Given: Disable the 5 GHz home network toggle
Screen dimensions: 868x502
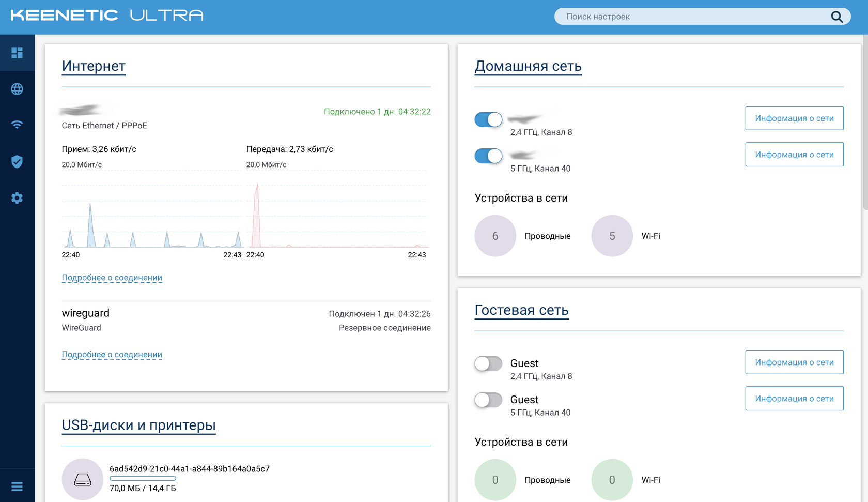Looking at the screenshot, I should point(488,156).
